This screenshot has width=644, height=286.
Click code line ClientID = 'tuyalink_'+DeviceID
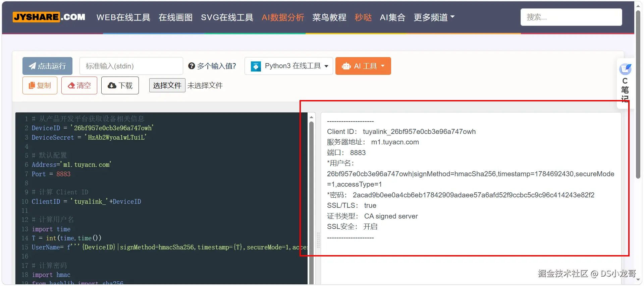click(x=86, y=201)
